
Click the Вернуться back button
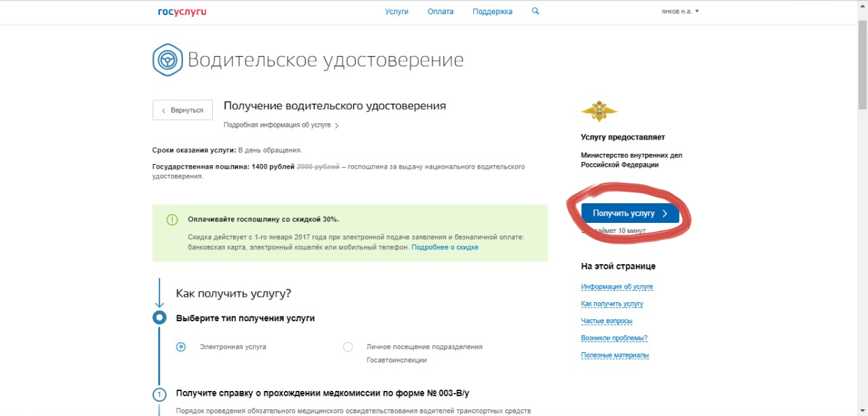(x=182, y=110)
